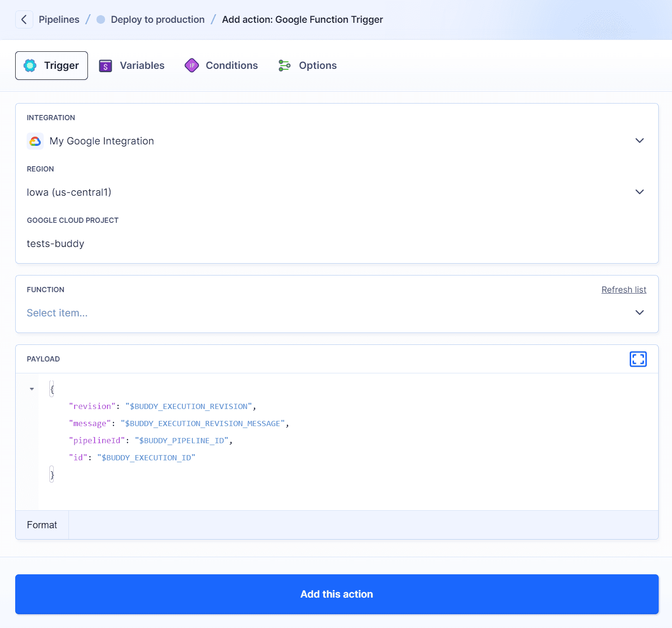Screen dimensions: 672x628
Task: Click the sliders icon next to Options
Action: (x=284, y=66)
